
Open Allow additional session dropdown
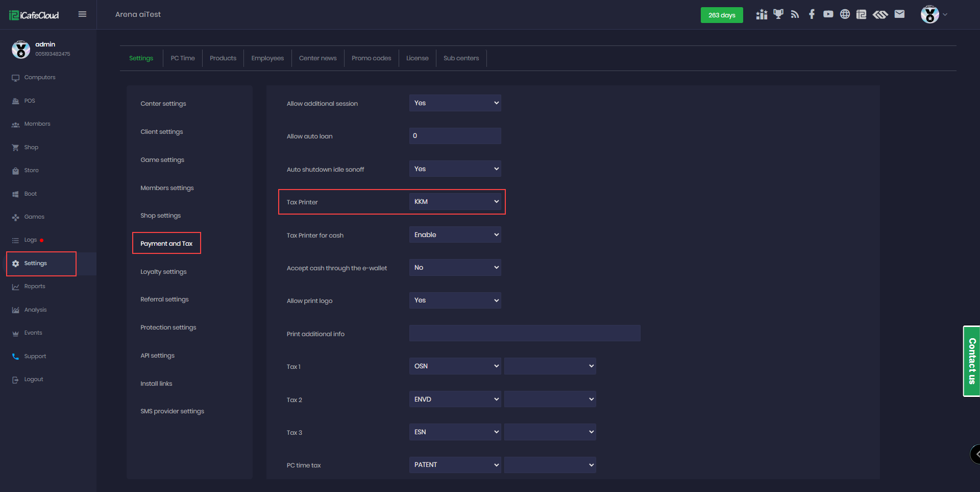(455, 103)
